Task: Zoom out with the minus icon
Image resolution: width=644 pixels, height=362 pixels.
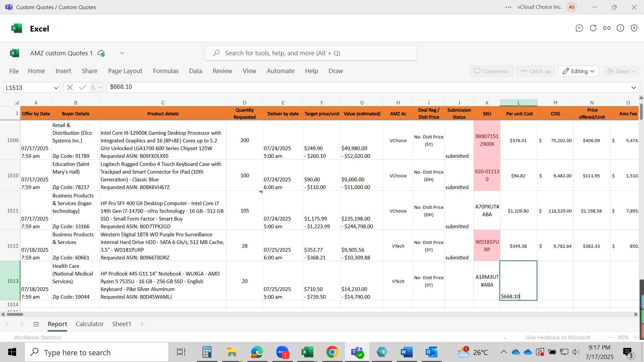Action: click(610, 337)
